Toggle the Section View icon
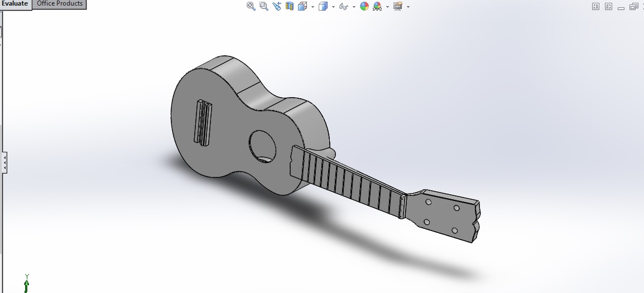This screenshot has height=293, width=644. tap(290, 6)
